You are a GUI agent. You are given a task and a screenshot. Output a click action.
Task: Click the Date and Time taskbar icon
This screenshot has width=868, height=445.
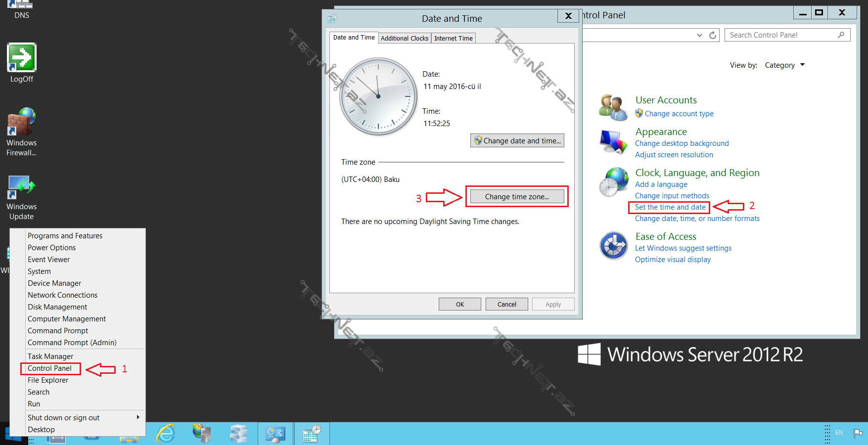point(312,434)
